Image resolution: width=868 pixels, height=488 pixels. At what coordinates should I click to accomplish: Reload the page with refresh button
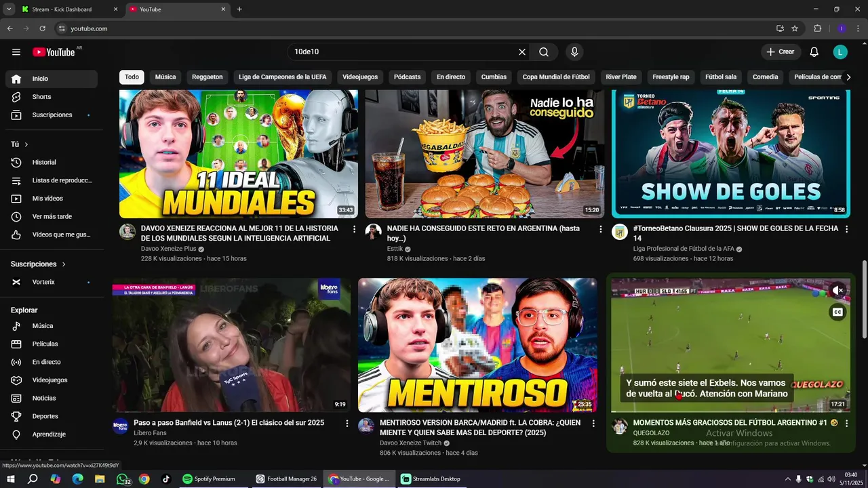pos(42,28)
